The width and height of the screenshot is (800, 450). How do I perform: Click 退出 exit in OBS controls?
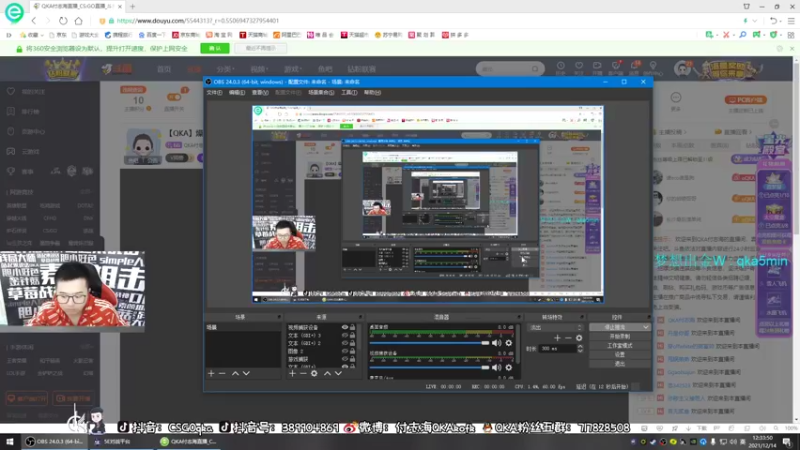click(x=620, y=364)
